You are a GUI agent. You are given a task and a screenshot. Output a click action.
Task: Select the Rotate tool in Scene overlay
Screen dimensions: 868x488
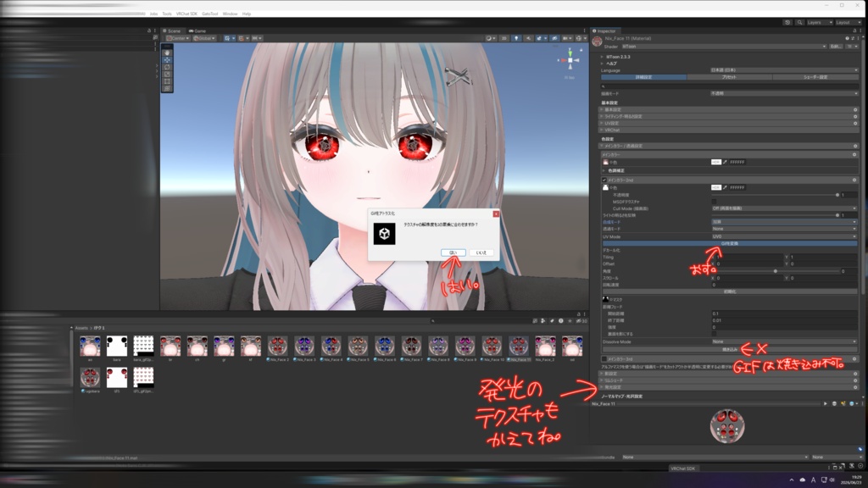coord(167,67)
